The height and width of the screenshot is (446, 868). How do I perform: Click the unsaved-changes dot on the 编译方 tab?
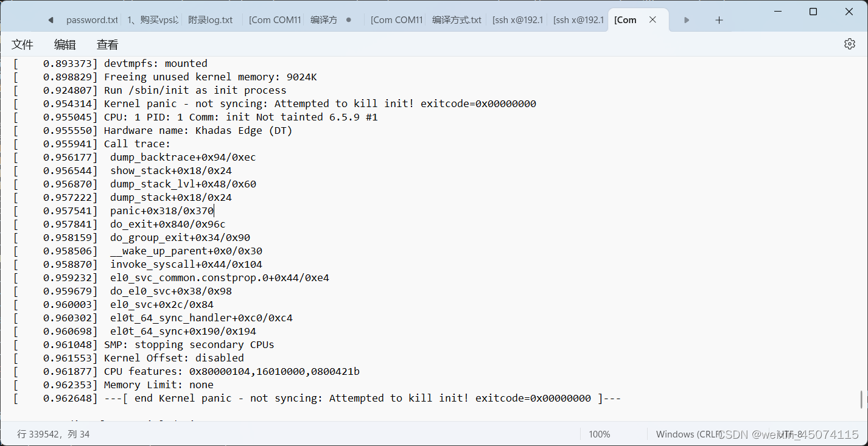click(348, 19)
